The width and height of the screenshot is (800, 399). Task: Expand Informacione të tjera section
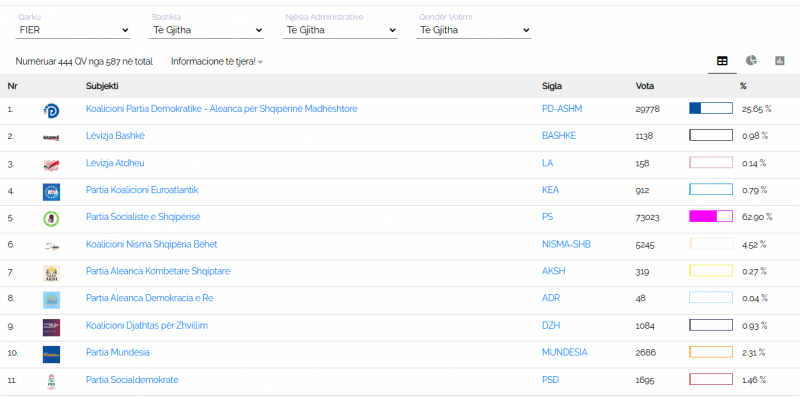click(x=217, y=62)
